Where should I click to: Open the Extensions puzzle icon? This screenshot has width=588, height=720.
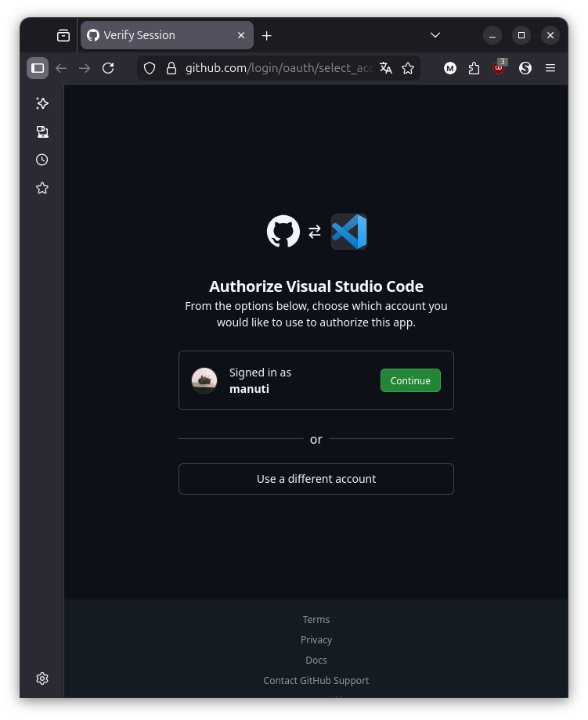coord(474,68)
